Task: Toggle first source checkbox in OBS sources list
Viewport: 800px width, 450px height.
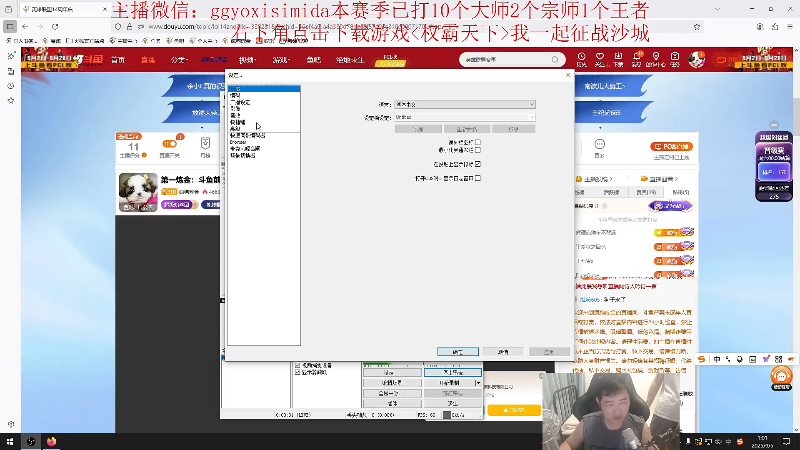Action: pos(297,365)
